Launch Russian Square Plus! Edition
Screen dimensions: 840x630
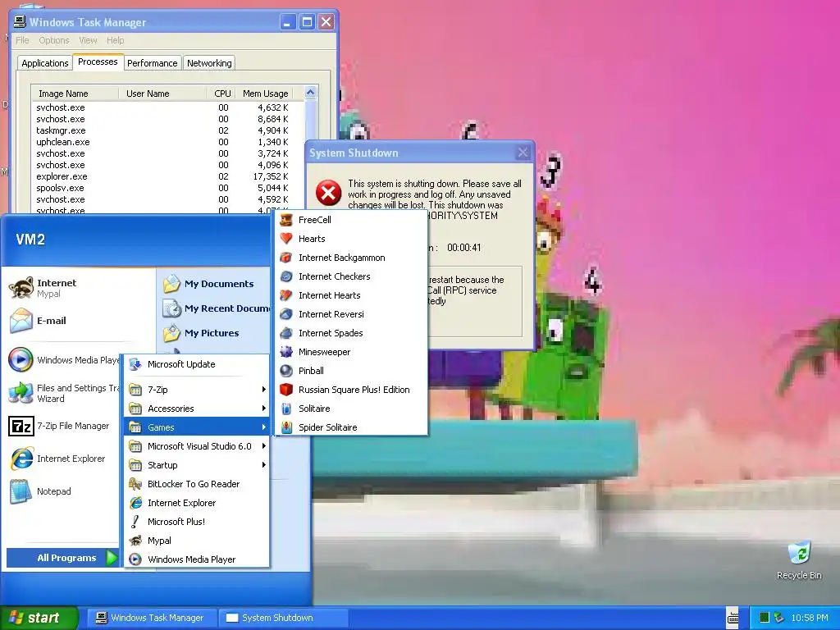tap(351, 390)
